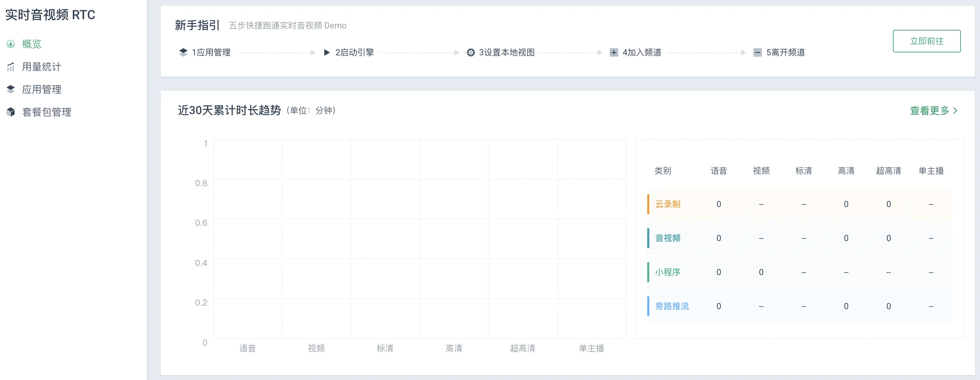
Task: Select the 音视频 row label
Action: (x=668, y=238)
